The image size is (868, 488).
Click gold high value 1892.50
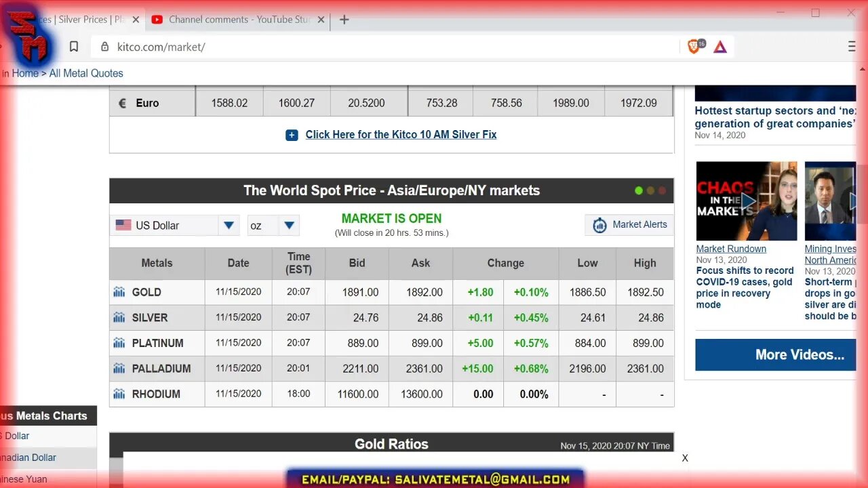click(x=646, y=292)
